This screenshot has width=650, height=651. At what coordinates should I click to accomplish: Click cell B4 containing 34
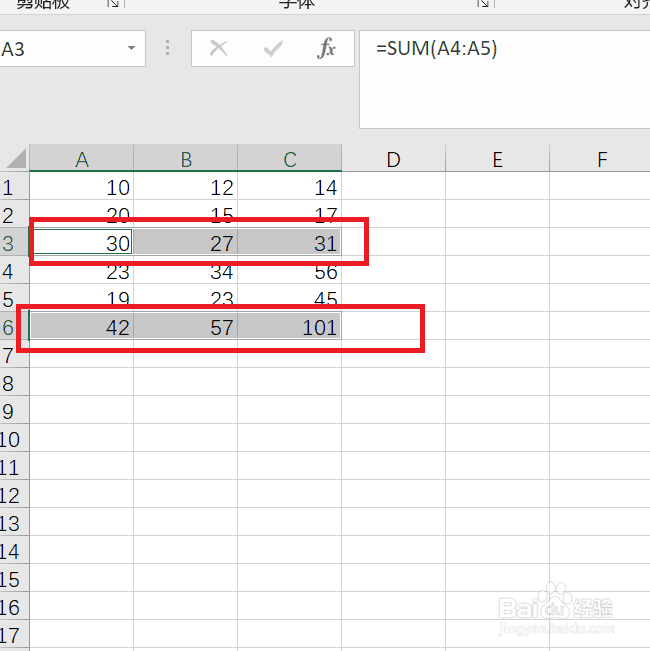pyautogui.click(x=186, y=270)
